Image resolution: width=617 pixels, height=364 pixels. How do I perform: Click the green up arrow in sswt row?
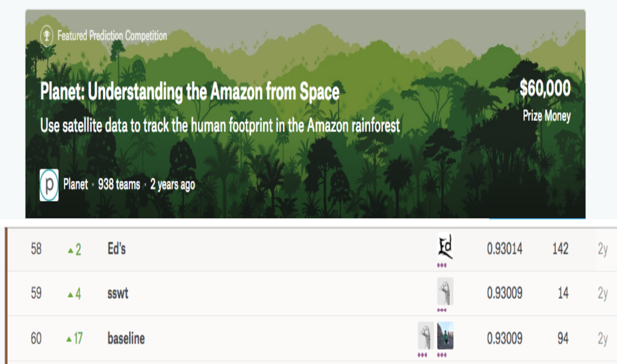[70, 295]
